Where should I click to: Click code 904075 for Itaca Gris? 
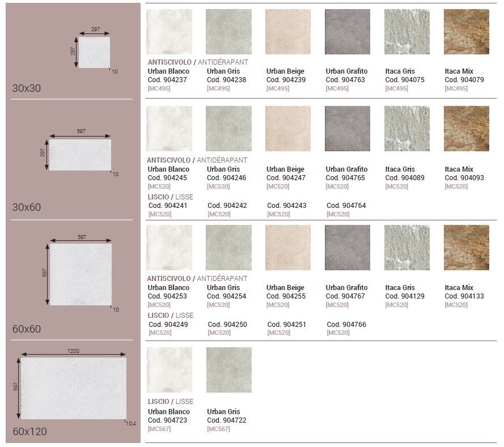tap(405, 80)
